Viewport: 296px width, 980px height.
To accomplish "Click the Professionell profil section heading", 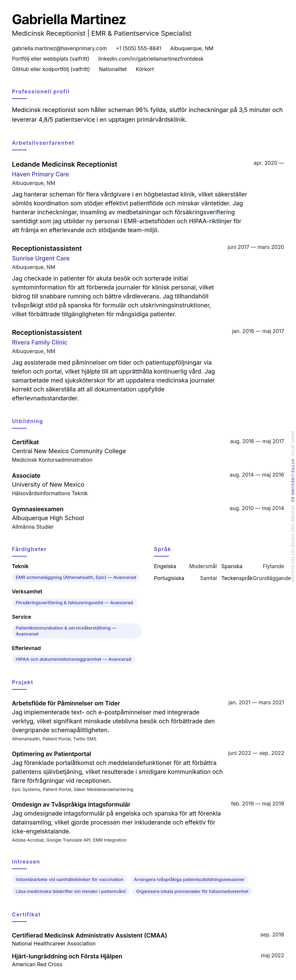I will [x=40, y=91].
